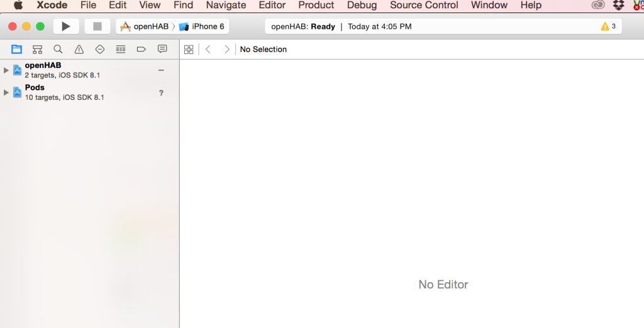Open the Find navigator
Viewport: 644px width, 328px height.
click(x=58, y=49)
